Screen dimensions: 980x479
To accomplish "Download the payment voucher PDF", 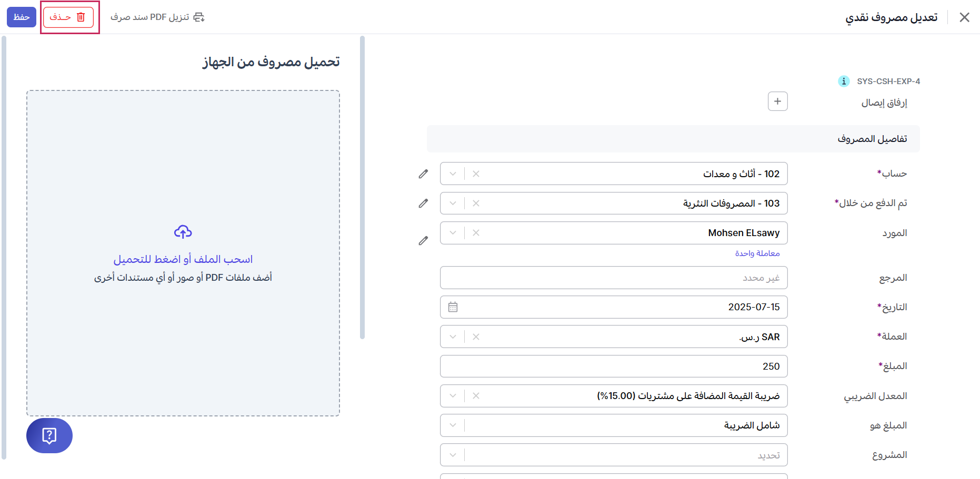I will tap(157, 17).
